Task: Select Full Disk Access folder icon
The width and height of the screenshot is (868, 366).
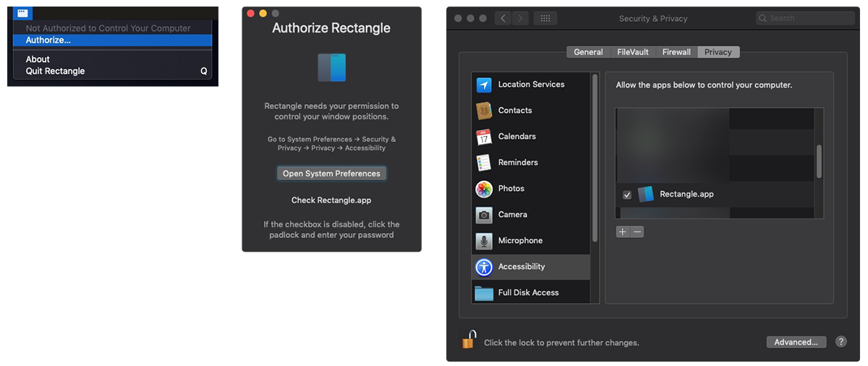Action: (x=484, y=293)
